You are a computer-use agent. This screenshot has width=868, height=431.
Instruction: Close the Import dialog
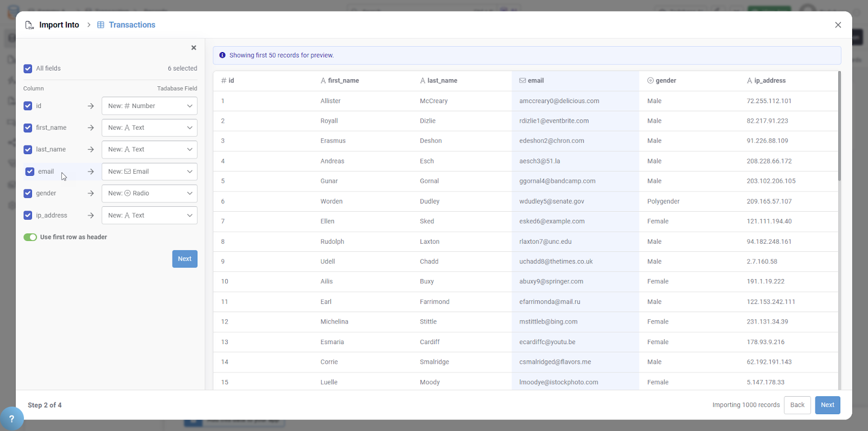coord(838,25)
